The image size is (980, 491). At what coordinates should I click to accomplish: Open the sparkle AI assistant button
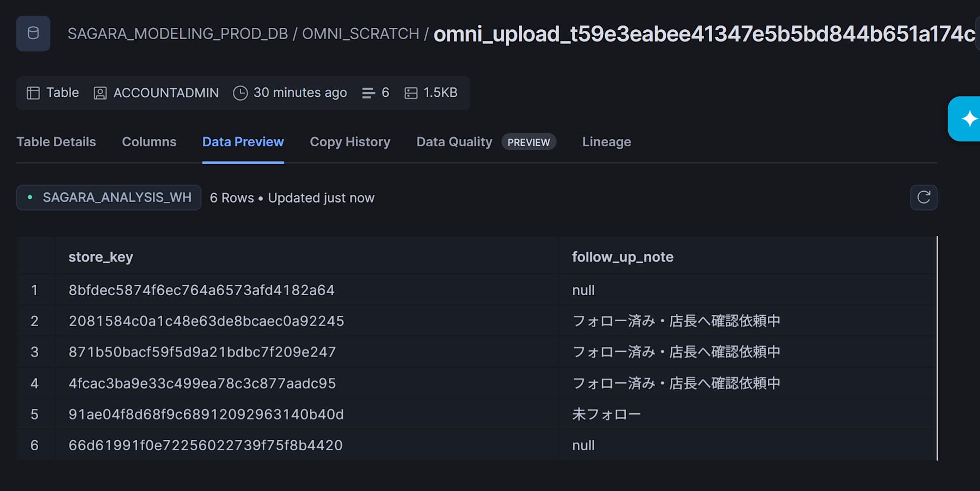click(x=965, y=119)
